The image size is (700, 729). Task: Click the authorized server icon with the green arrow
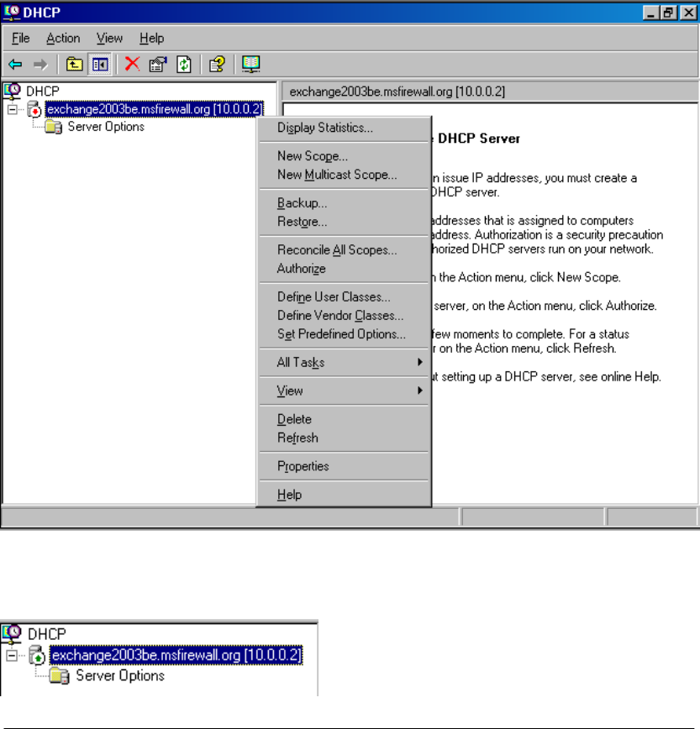pos(37,655)
